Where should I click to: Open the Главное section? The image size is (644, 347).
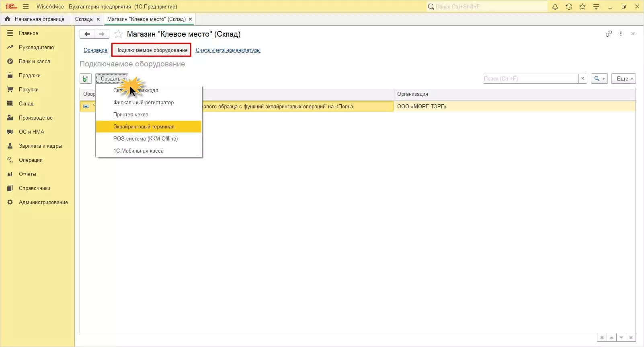[x=29, y=33]
